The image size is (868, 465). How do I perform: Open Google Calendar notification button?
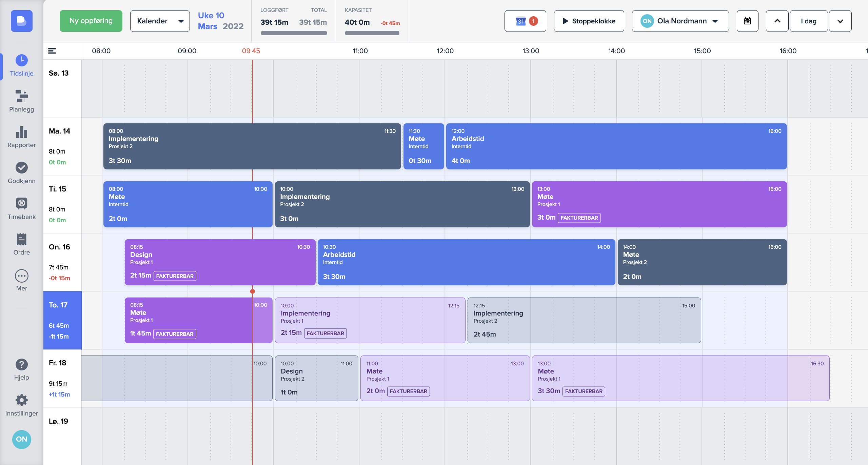tap(525, 21)
